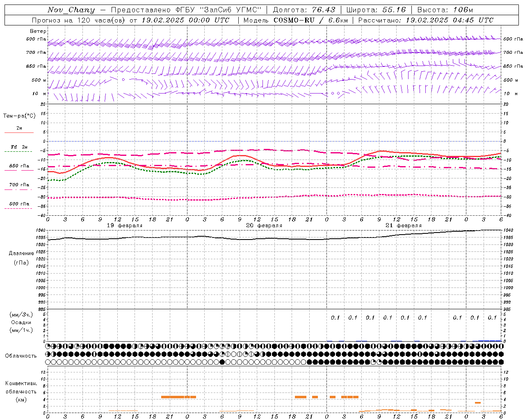The image size is (525, 420).
Task: Click the "Осадки" precipitation section label
Action: pos(21,322)
